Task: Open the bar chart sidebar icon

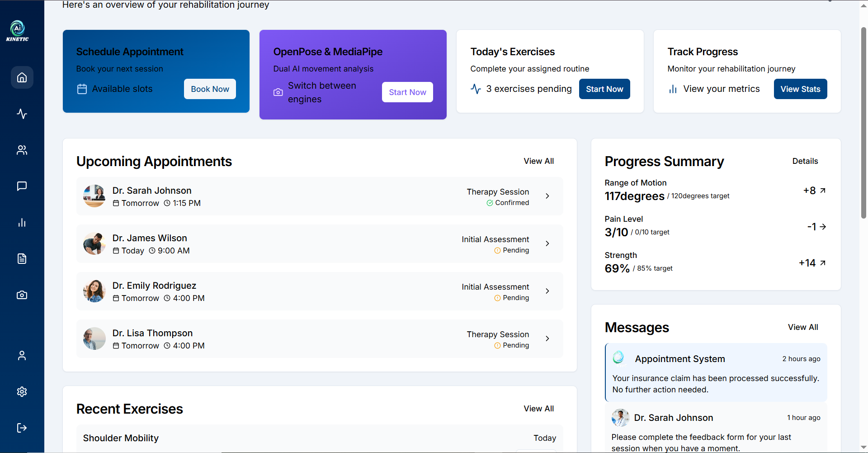Action: tap(22, 222)
